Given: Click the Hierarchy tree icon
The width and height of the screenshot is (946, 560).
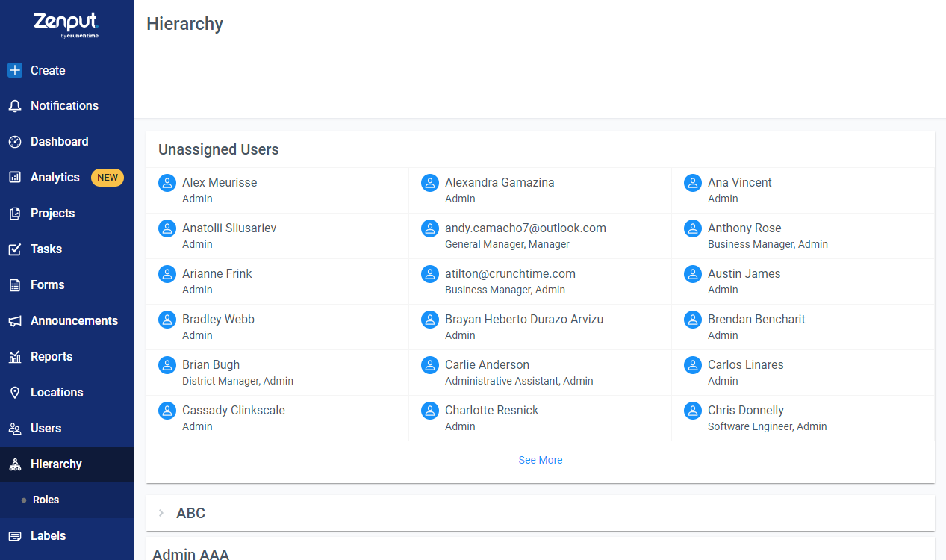Looking at the screenshot, I should click(15, 464).
